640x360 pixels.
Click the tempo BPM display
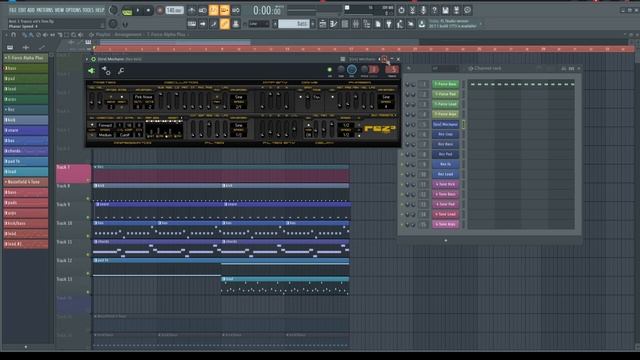tap(174, 10)
